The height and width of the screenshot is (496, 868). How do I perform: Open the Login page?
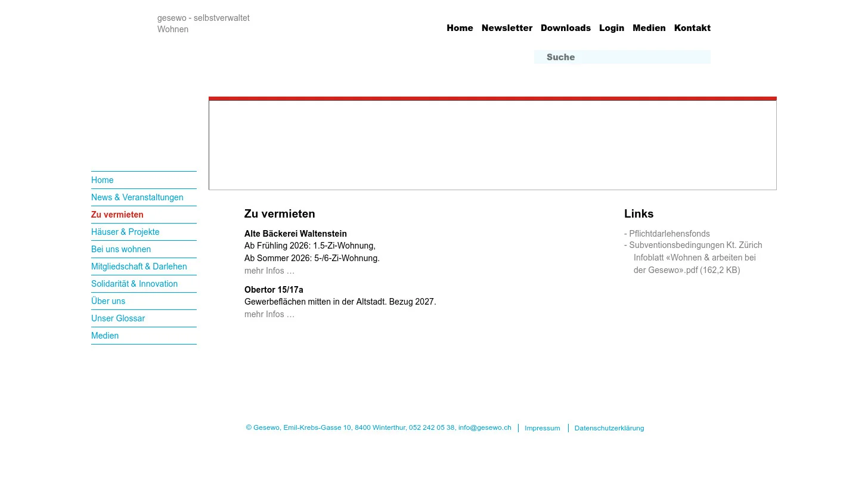(611, 28)
